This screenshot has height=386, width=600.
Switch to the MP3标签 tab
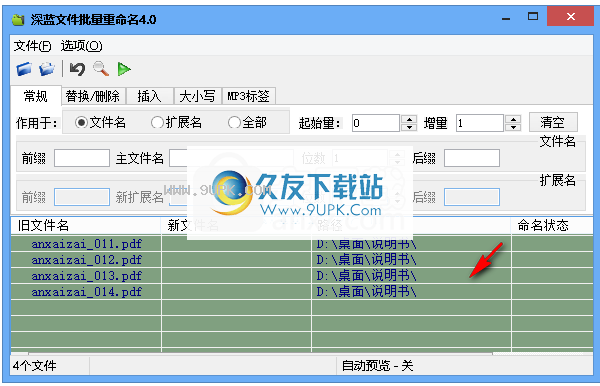(x=249, y=96)
